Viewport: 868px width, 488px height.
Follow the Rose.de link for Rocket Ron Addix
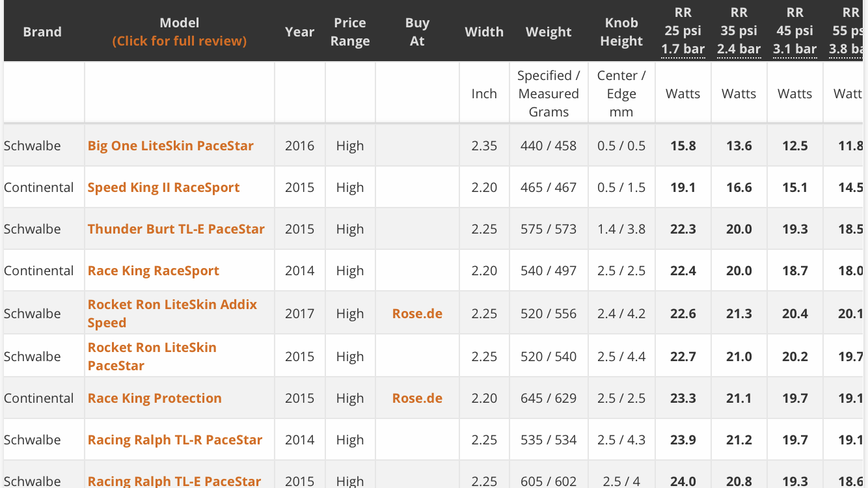click(x=417, y=314)
